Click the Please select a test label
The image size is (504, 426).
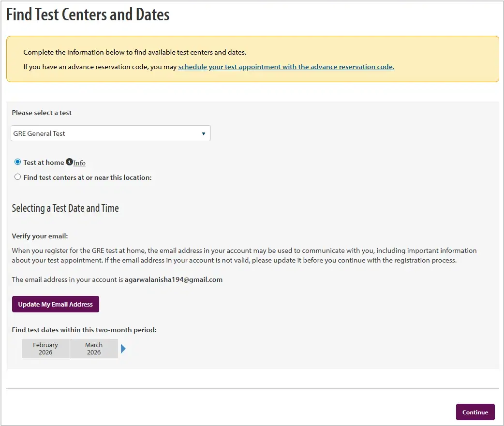point(42,113)
